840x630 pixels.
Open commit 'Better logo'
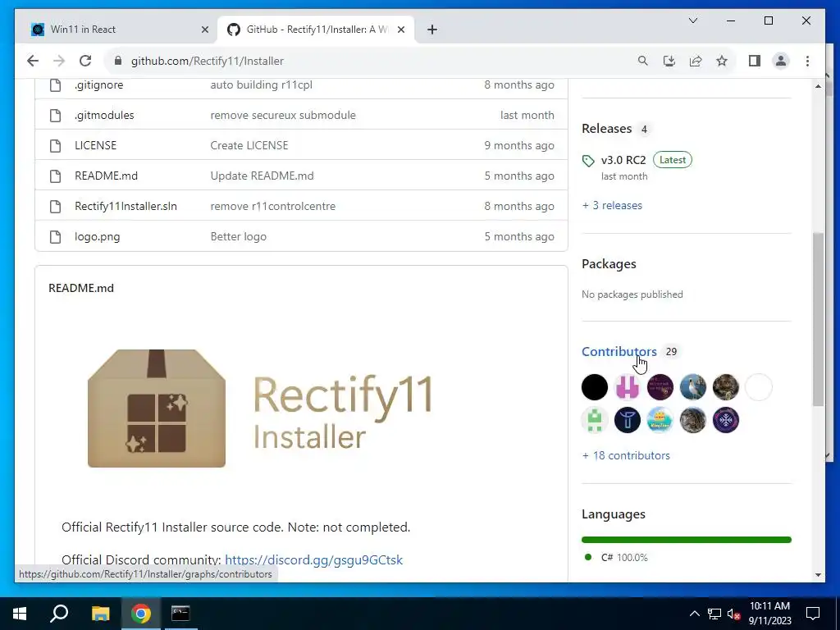[239, 237]
